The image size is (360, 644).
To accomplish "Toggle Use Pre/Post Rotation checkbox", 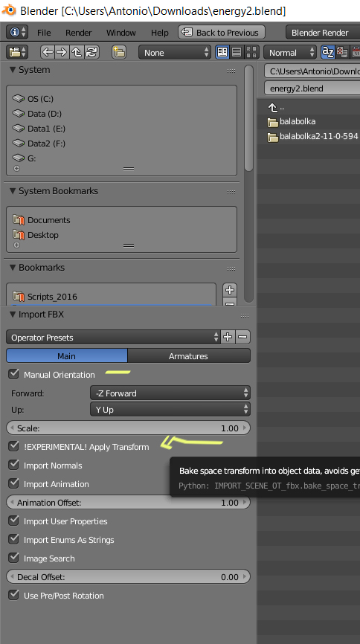I will tap(14, 595).
